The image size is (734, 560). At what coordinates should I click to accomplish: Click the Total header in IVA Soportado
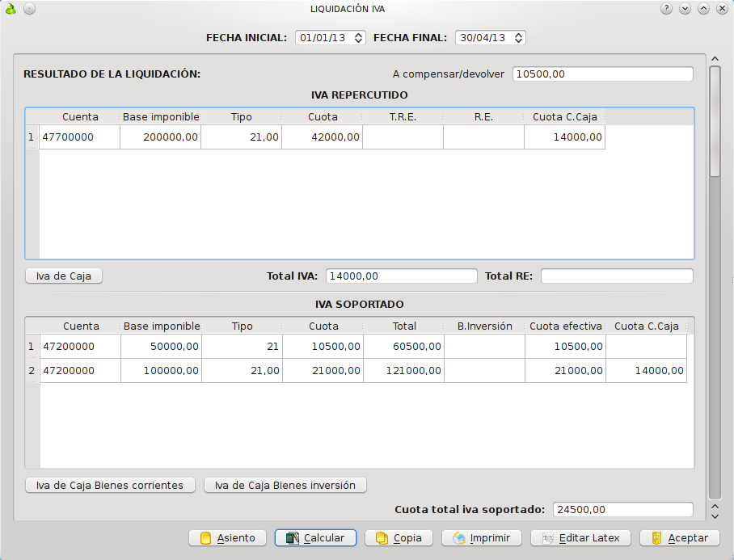(x=404, y=326)
